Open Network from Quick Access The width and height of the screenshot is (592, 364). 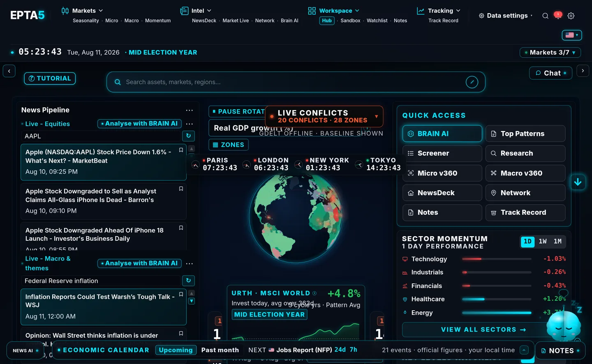pyautogui.click(x=525, y=193)
